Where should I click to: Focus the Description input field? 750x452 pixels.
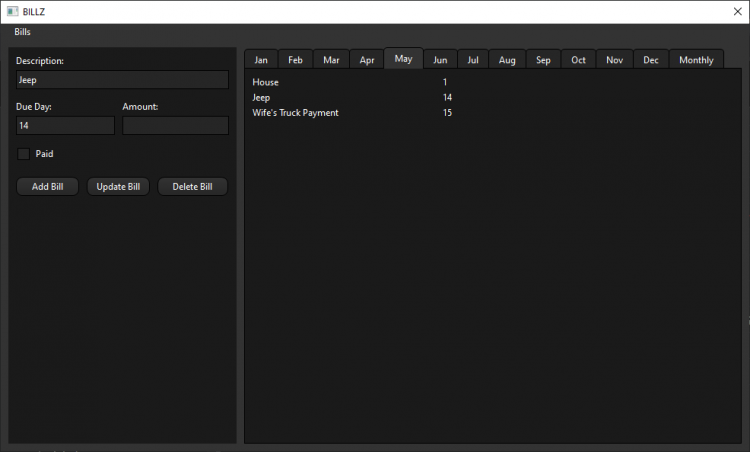click(x=122, y=80)
